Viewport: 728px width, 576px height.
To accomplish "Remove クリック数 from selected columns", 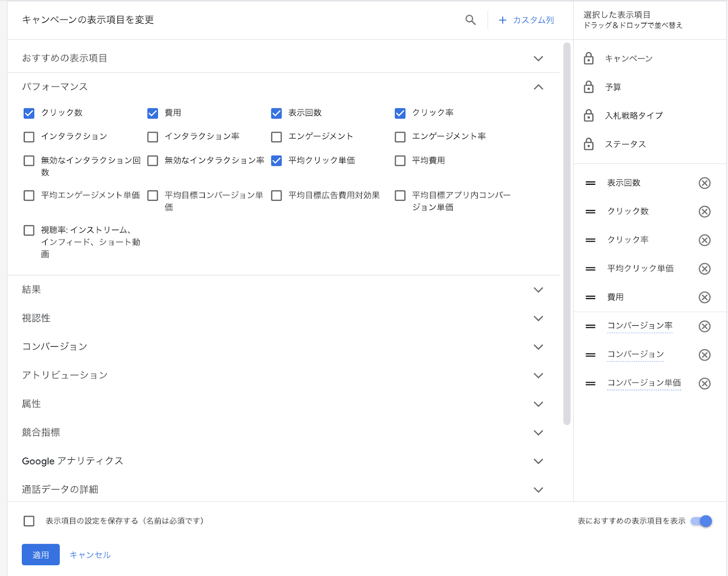I will 704,212.
